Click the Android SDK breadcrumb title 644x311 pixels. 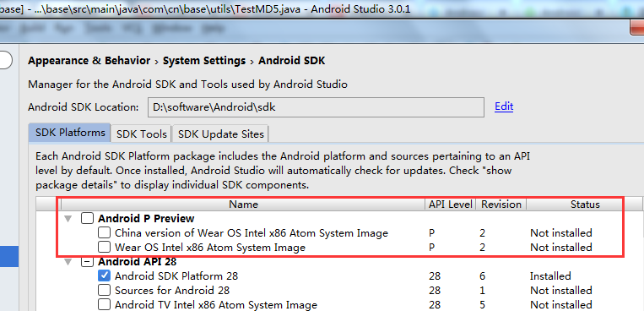291,61
